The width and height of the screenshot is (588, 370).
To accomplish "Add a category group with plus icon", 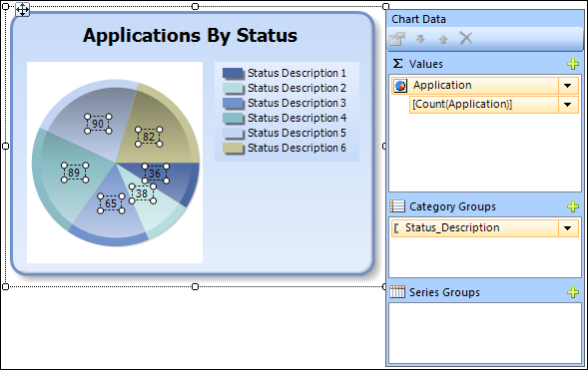I will click(573, 206).
